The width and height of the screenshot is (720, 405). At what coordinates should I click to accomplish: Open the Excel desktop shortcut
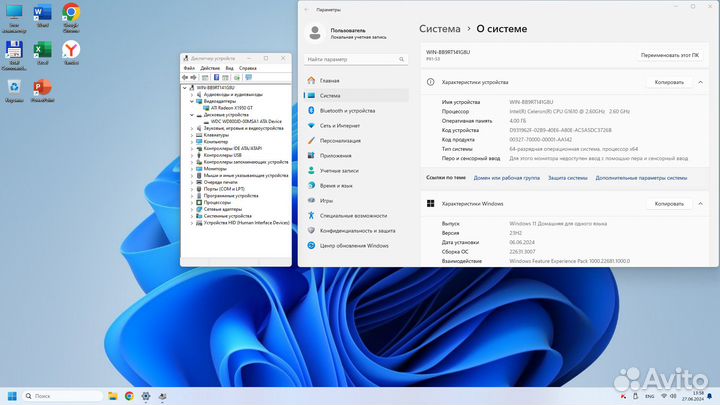43,53
